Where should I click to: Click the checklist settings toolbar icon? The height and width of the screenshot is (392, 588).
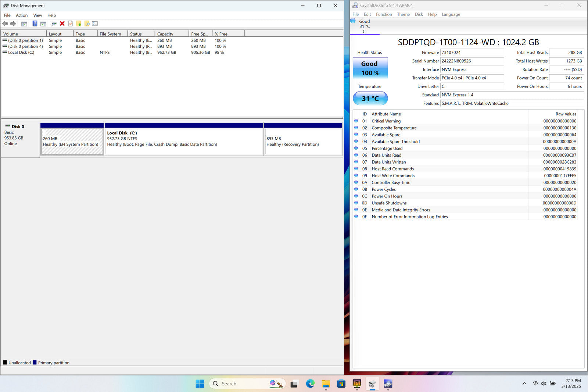point(95,24)
